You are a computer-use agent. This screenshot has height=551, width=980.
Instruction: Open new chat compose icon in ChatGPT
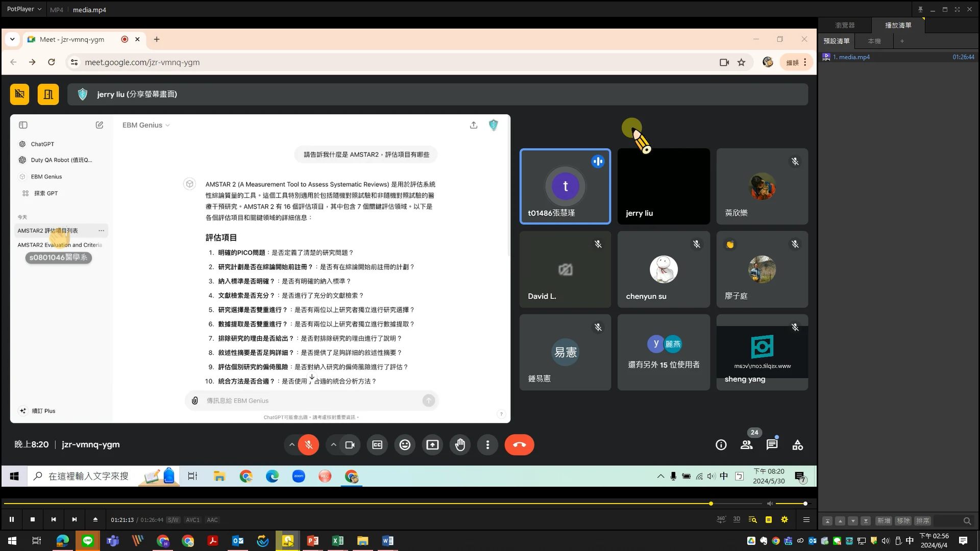[100, 125]
